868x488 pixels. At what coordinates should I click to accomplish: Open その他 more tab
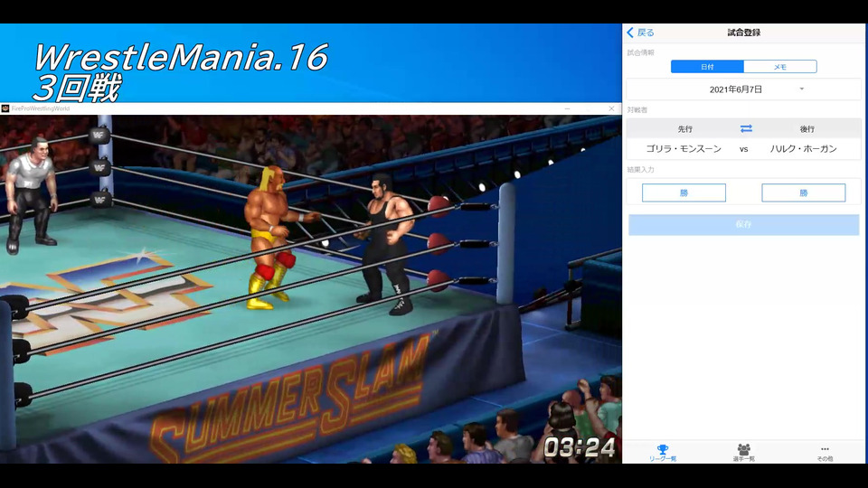click(x=825, y=453)
